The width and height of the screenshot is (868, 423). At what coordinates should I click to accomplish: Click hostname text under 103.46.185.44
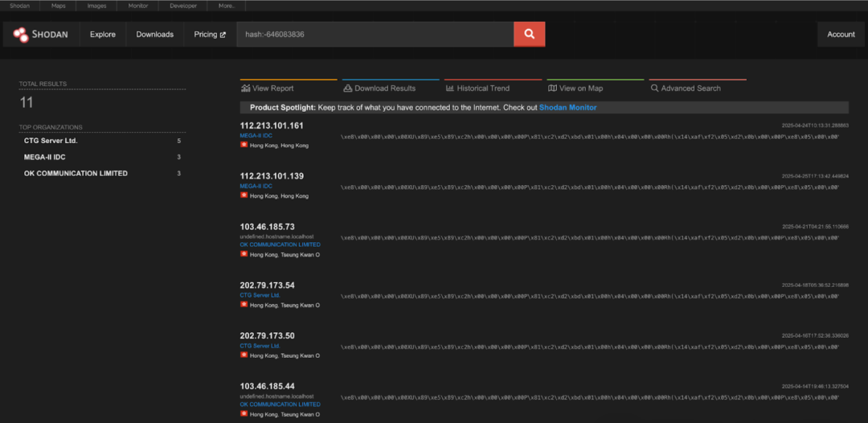(x=276, y=396)
